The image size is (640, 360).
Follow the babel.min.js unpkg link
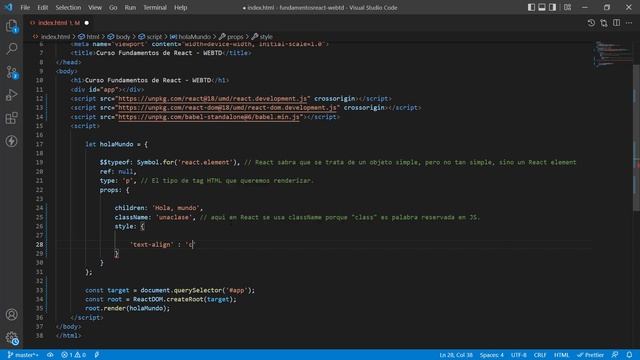(x=209, y=117)
